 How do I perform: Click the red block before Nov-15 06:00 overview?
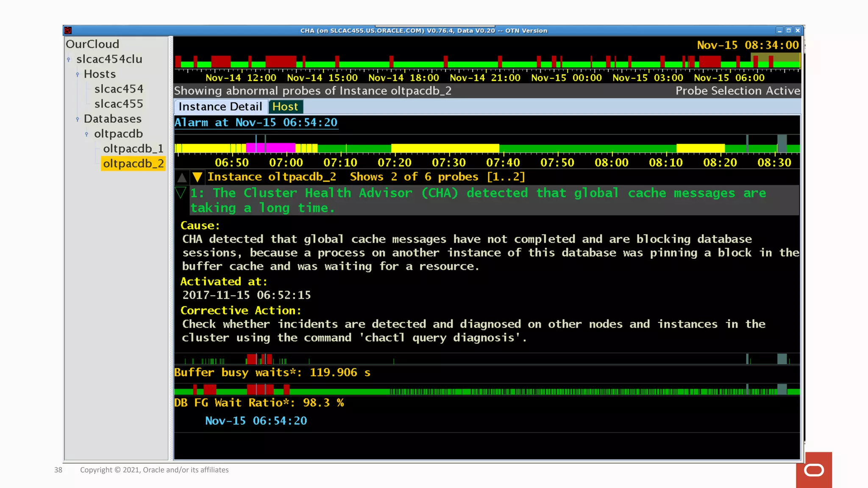[710, 61]
